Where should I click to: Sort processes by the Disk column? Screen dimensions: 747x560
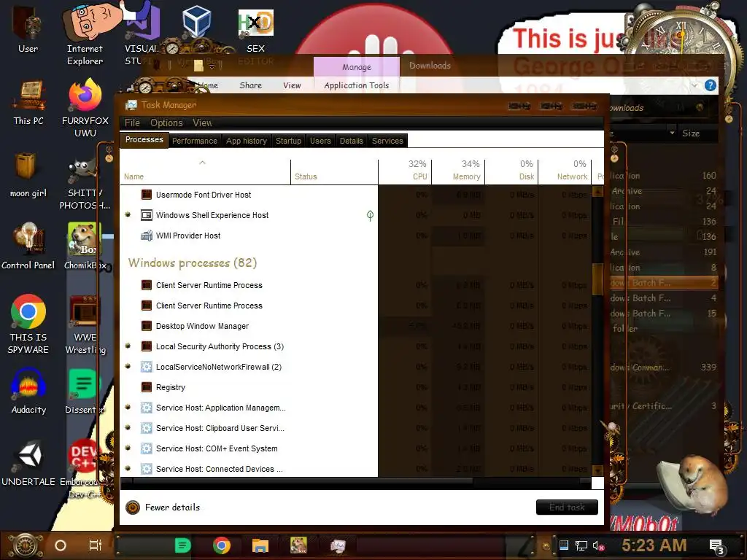(511, 171)
